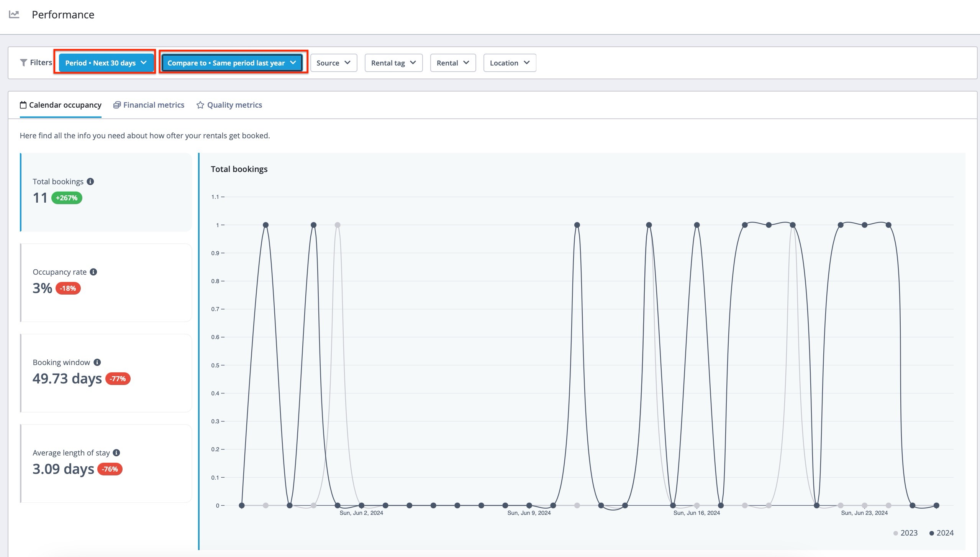This screenshot has height=557, width=980.
Task: Select the Booking window metric card
Action: click(106, 373)
